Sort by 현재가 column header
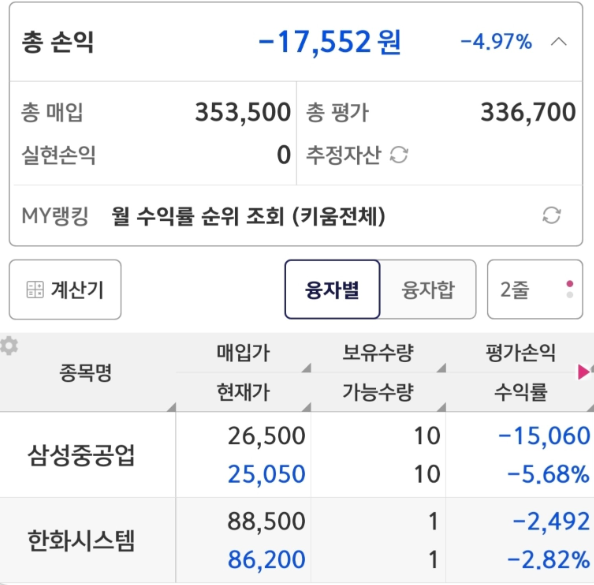 [243, 392]
